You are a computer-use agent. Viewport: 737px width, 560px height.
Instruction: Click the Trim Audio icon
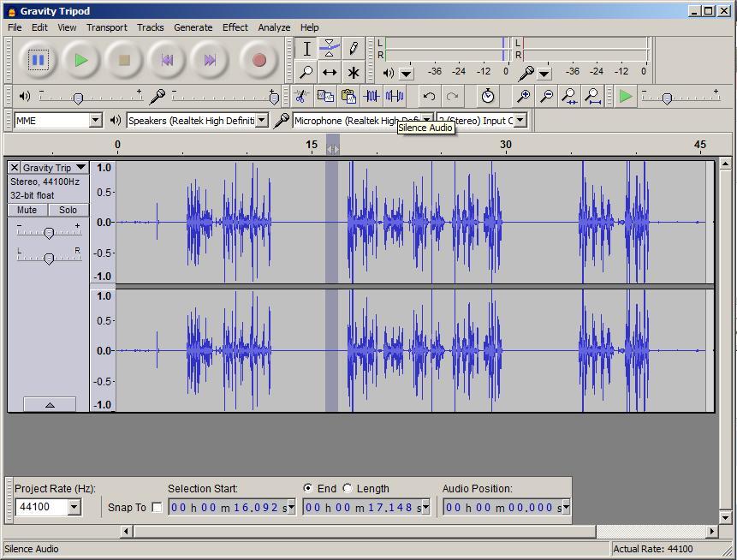[371, 97]
